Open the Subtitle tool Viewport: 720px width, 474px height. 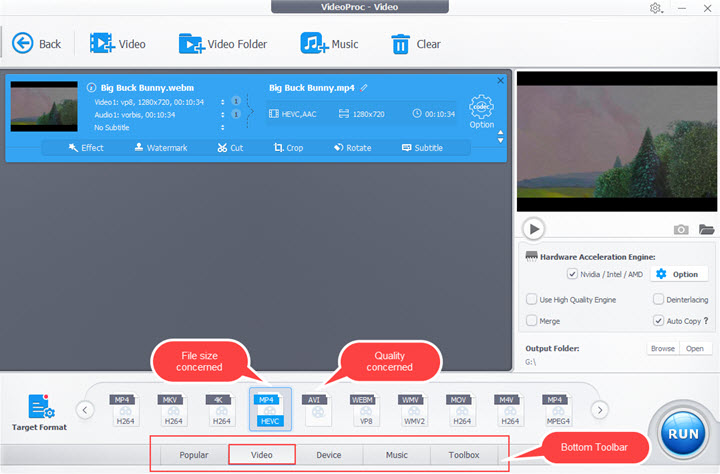pyautogui.click(x=422, y=148)
